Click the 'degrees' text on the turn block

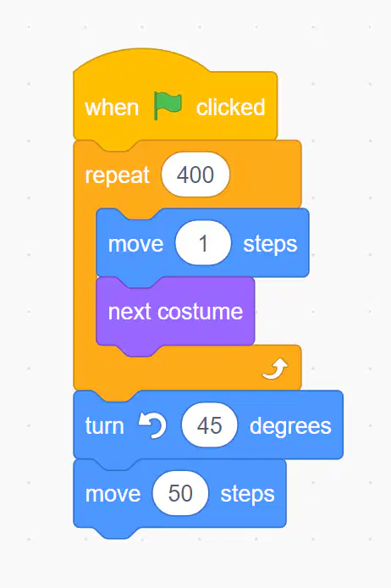point(290,426)
